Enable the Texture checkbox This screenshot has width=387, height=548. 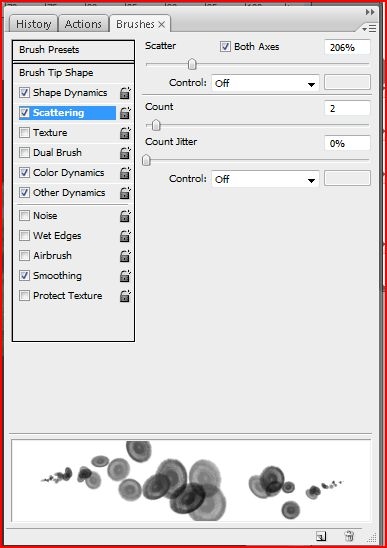[24, 132]
